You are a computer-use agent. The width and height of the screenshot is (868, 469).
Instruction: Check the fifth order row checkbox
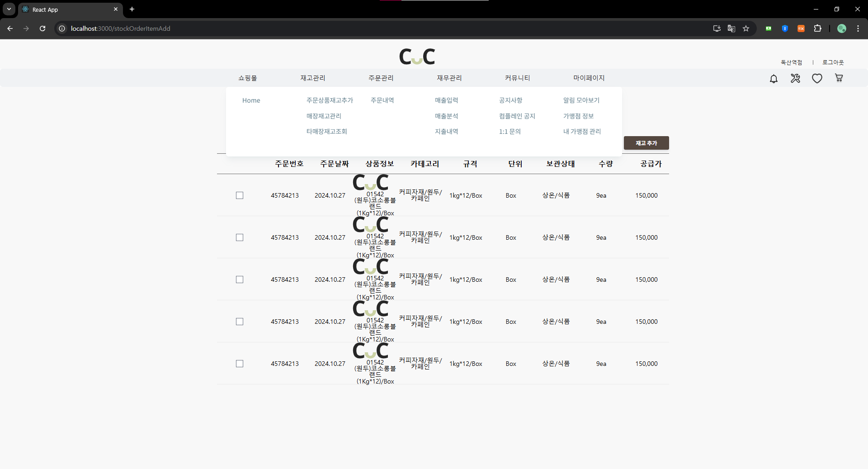[x=240, y=364]
